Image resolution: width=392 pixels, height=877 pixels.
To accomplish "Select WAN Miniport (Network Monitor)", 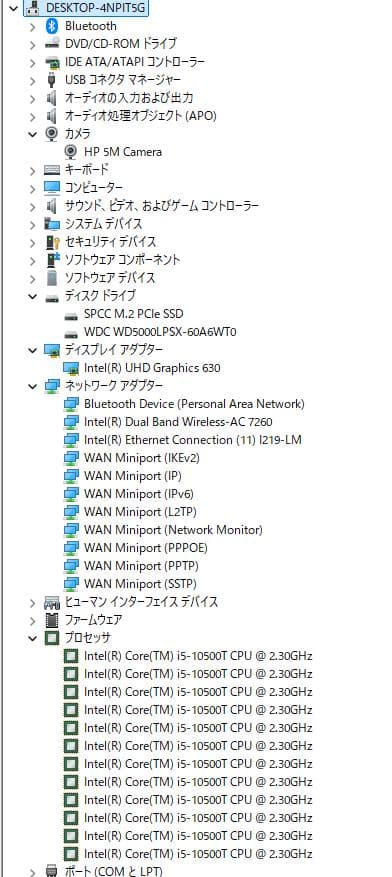I will (x=173, y=529).
